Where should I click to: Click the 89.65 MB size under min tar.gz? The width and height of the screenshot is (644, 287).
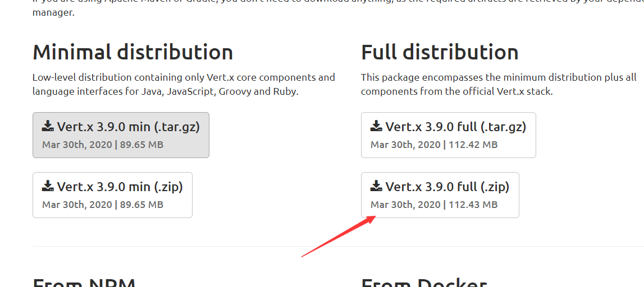click(141, 145)
